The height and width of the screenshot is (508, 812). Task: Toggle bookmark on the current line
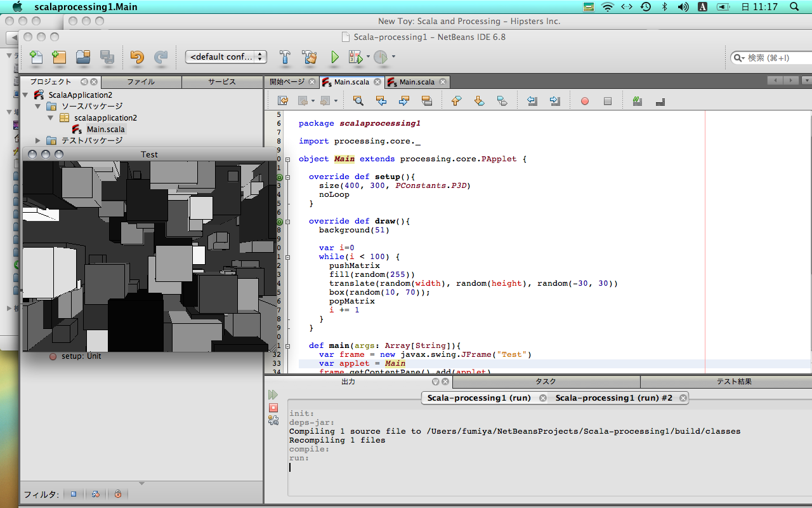click(502, 101)
